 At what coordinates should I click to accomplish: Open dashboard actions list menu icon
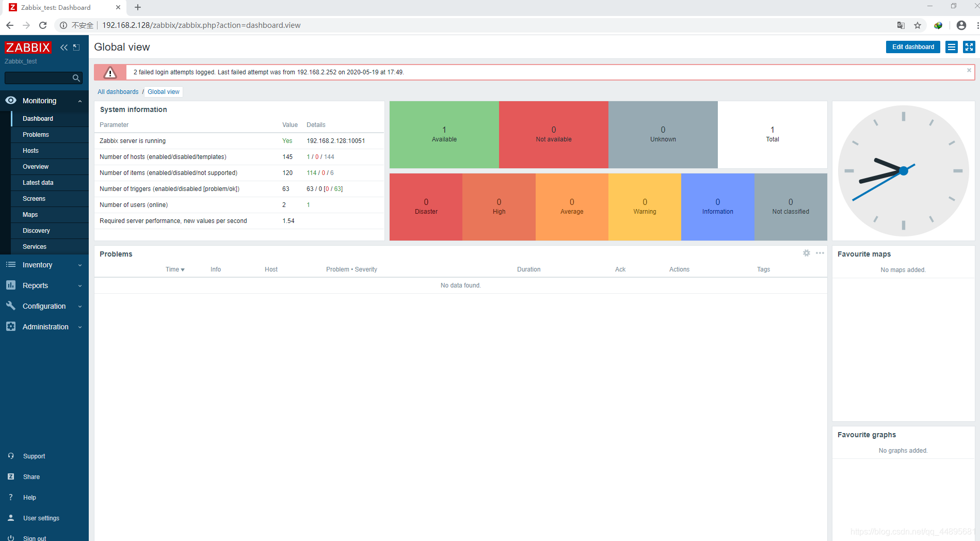click(952, 47)
